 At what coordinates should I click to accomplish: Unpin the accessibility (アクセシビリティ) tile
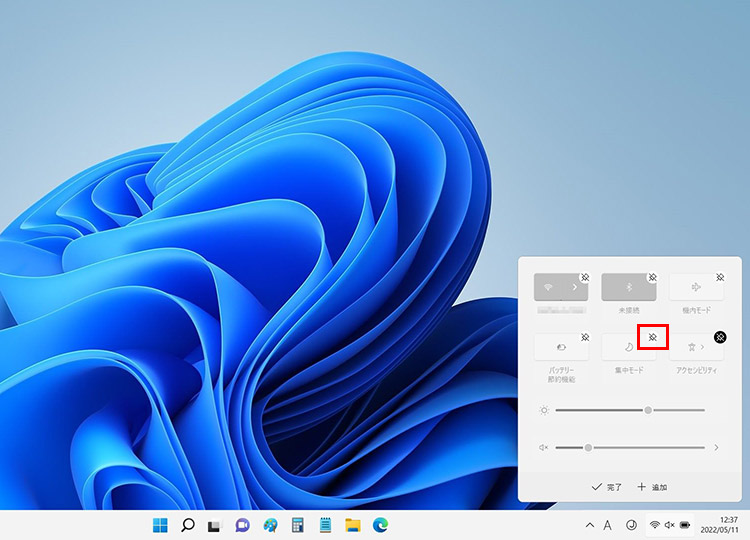point(719,338)
